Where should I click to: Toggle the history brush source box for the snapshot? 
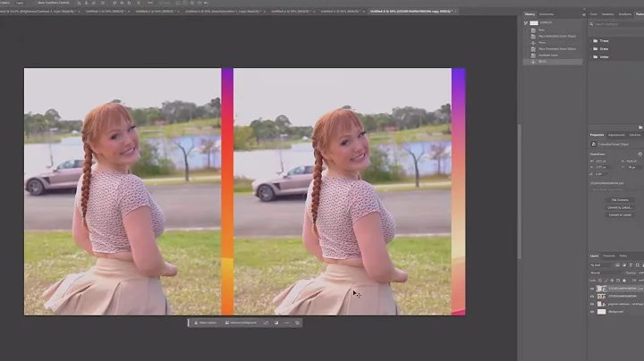[526, 23]
